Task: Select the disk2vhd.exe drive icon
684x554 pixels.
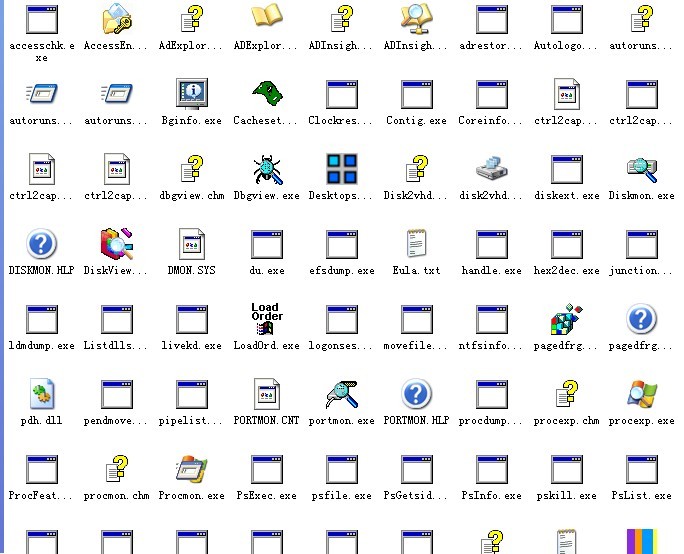Action: pos(491,170)
